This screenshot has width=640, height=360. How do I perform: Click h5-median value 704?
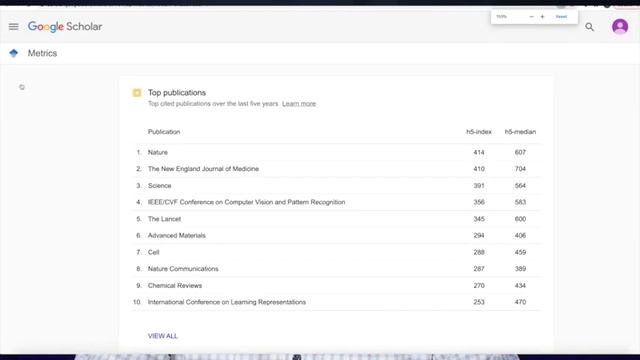click(x=520, y=169)
